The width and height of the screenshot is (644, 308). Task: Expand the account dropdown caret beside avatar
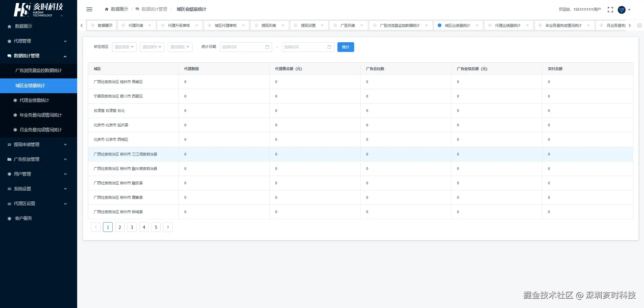[629, 10]
